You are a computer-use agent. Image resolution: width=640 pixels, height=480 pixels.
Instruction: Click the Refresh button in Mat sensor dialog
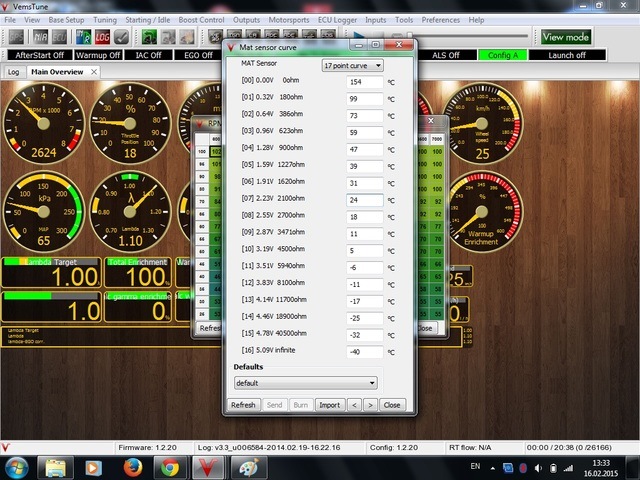tap(243, 405)
